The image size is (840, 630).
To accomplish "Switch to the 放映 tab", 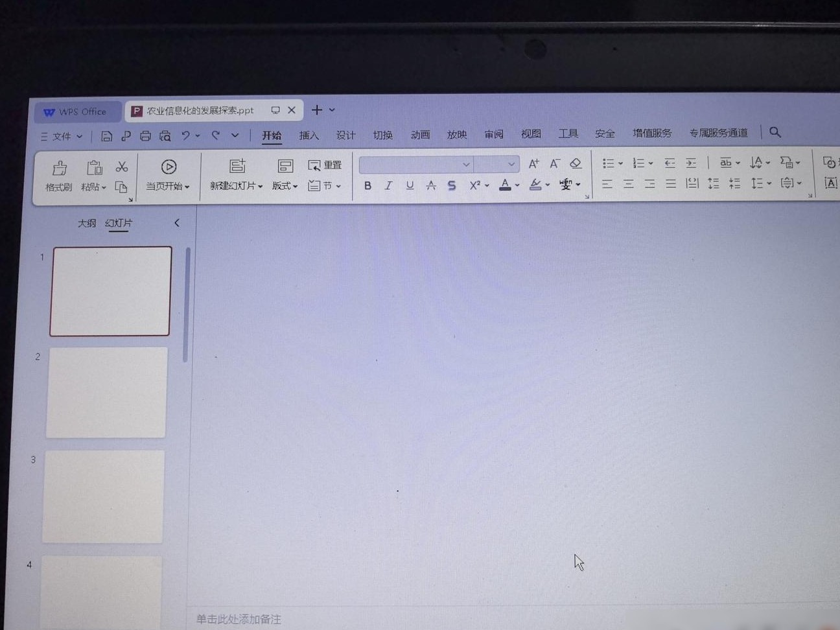I will point(457,135).
